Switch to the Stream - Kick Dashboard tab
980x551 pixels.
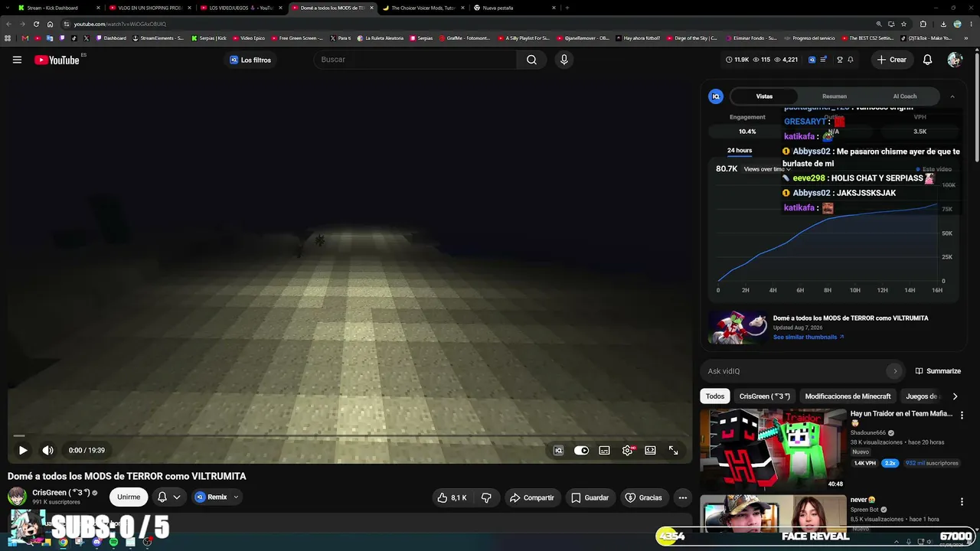[x=57, y=8]
